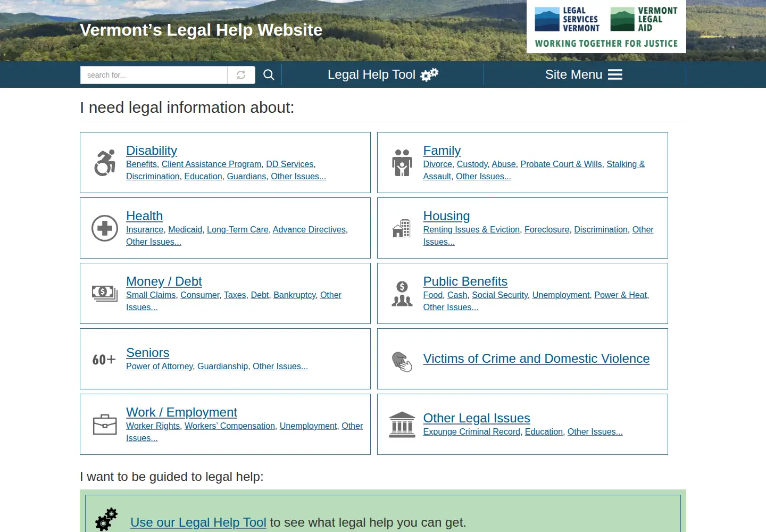Image resolution: width=766 pixels, height=532 pixels.
Task: Click the gears icon next to Legal Help Tool
Action: point(429,74)
